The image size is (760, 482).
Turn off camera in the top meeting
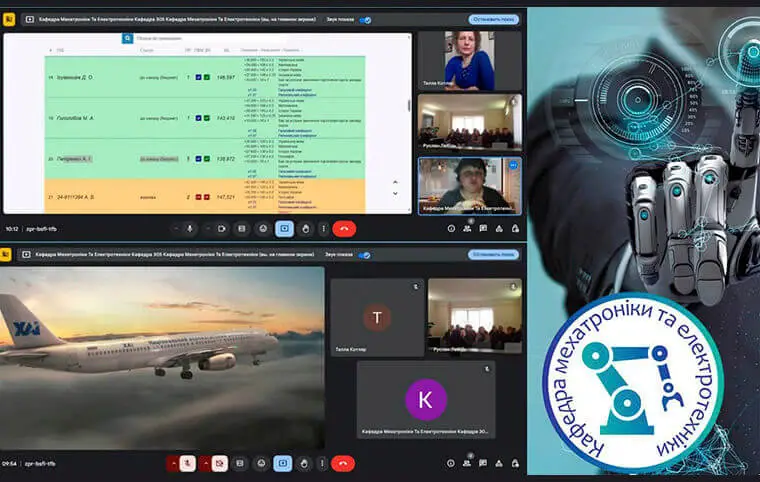point(222,228)
